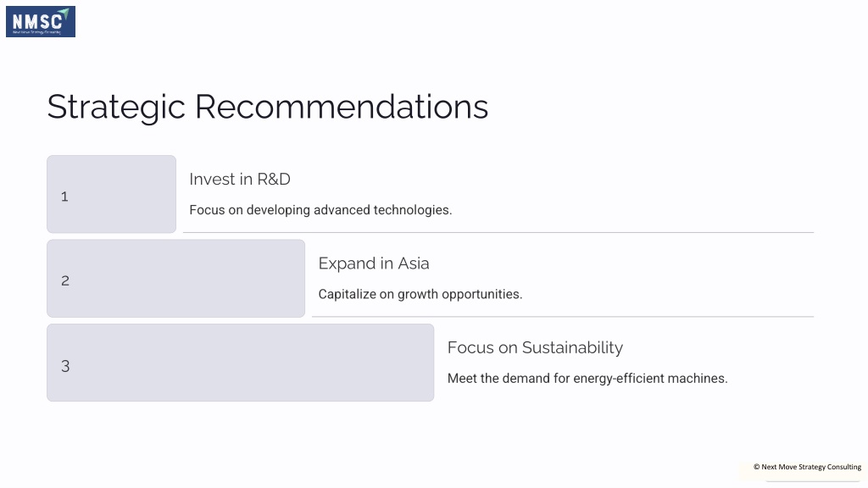868x488 pixels.
Task: Click the small tagline under NMSC letters
Action: pyautogui.click(x=36, y=32)
